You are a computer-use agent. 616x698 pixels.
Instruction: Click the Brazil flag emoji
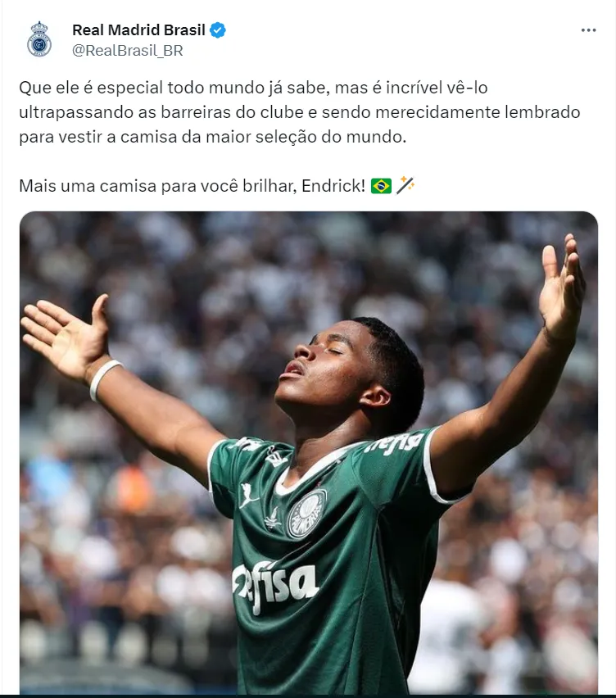(x=381, y=186)
